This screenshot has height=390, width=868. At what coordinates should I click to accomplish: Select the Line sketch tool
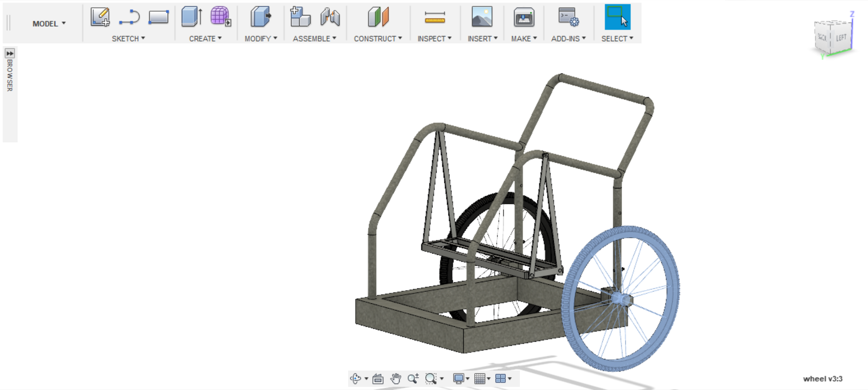[129, 17]
